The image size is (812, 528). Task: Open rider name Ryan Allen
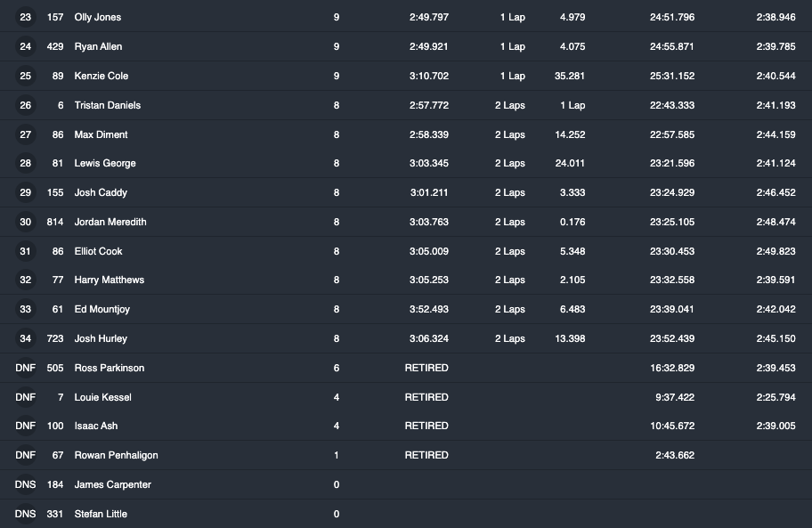coord(99,46)
